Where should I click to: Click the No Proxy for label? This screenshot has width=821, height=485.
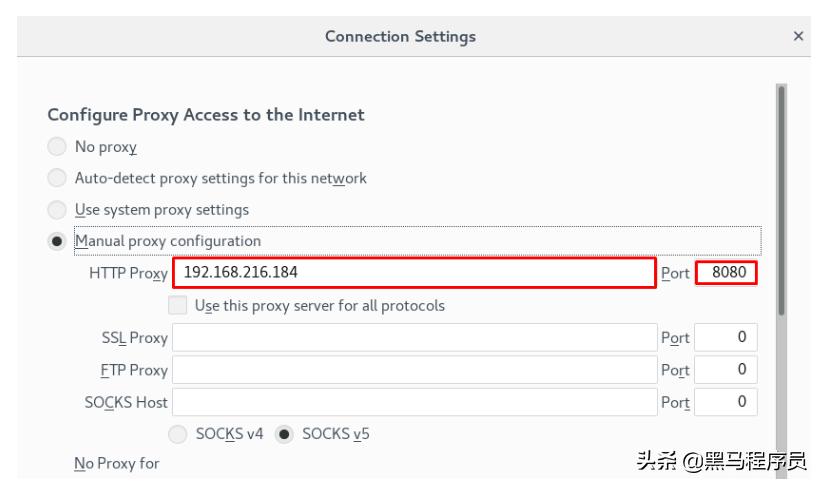click(117, 464)
